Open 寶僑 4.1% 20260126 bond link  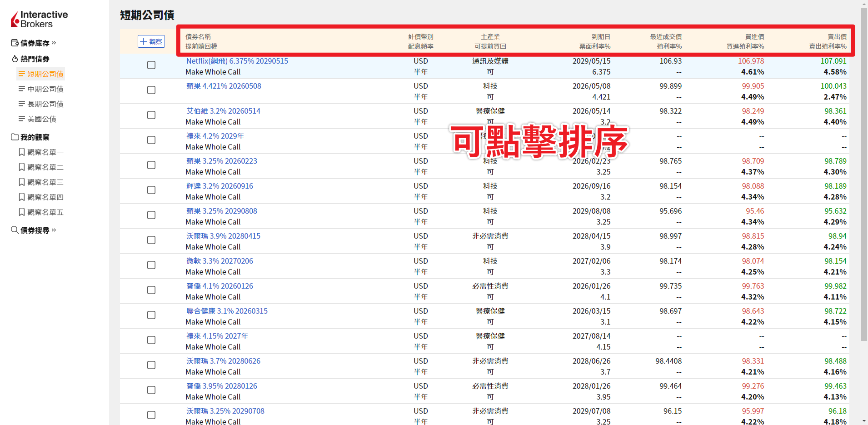220,286
